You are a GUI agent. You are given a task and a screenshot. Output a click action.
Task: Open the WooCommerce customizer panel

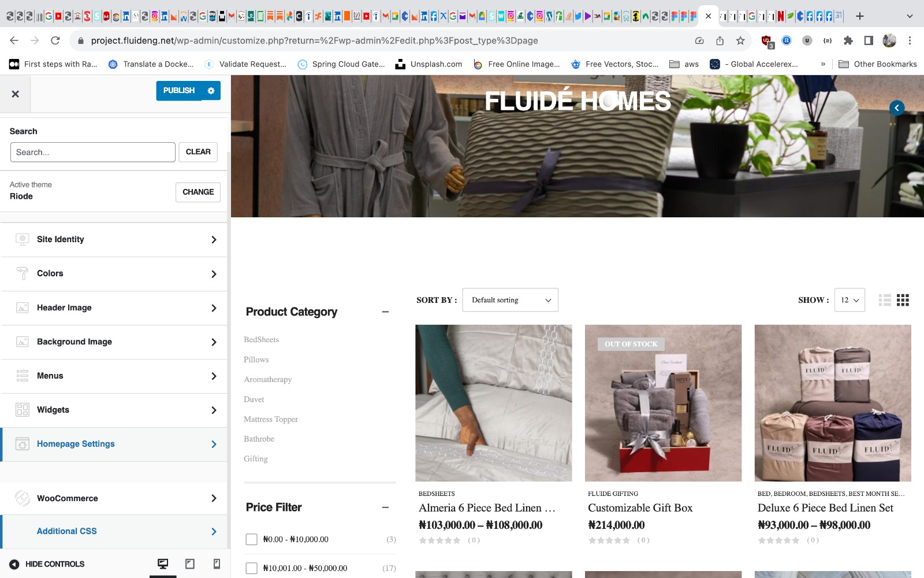click(114, 498)
